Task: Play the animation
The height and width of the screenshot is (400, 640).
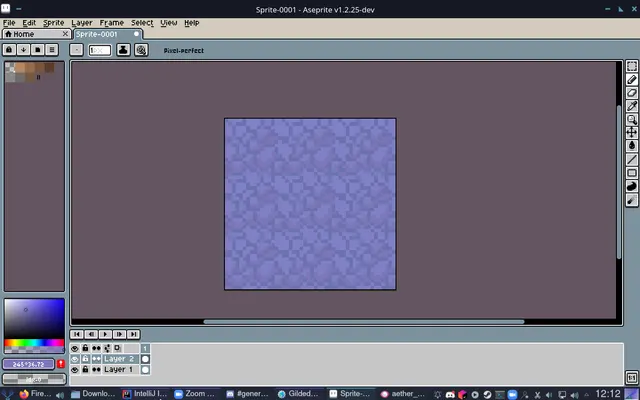Action: point(105,334)
